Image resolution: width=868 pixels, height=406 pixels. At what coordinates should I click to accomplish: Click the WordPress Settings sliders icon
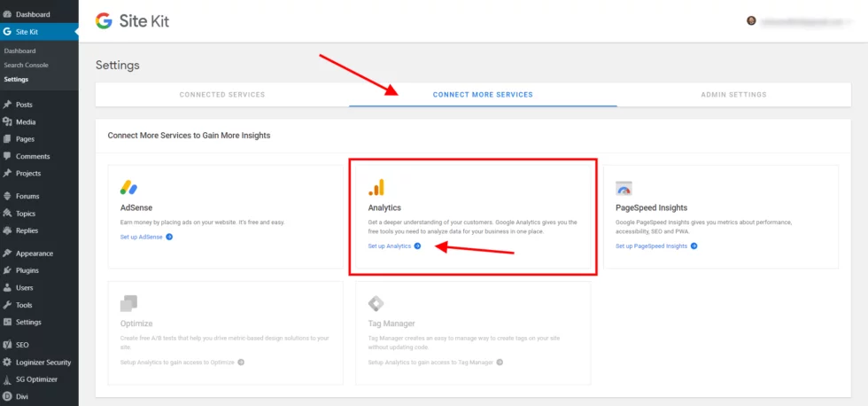(x=7, y=323)
